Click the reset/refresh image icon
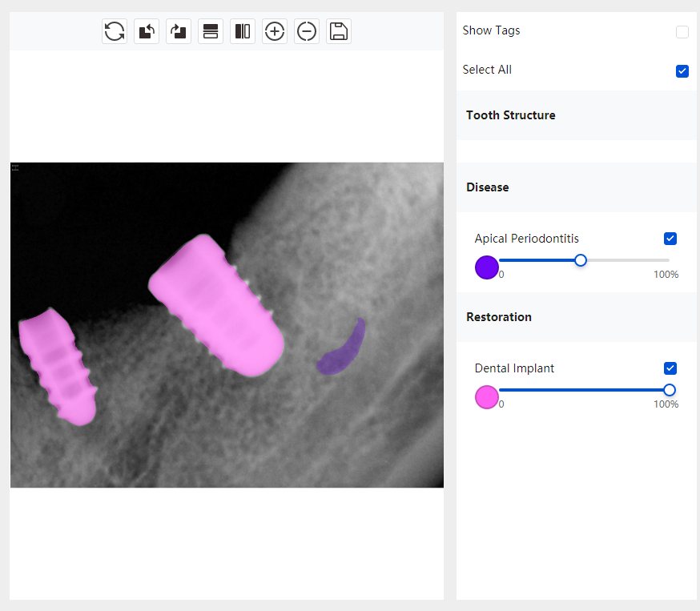The height and width of the screenshot is (611, 700). coord(115,31)
